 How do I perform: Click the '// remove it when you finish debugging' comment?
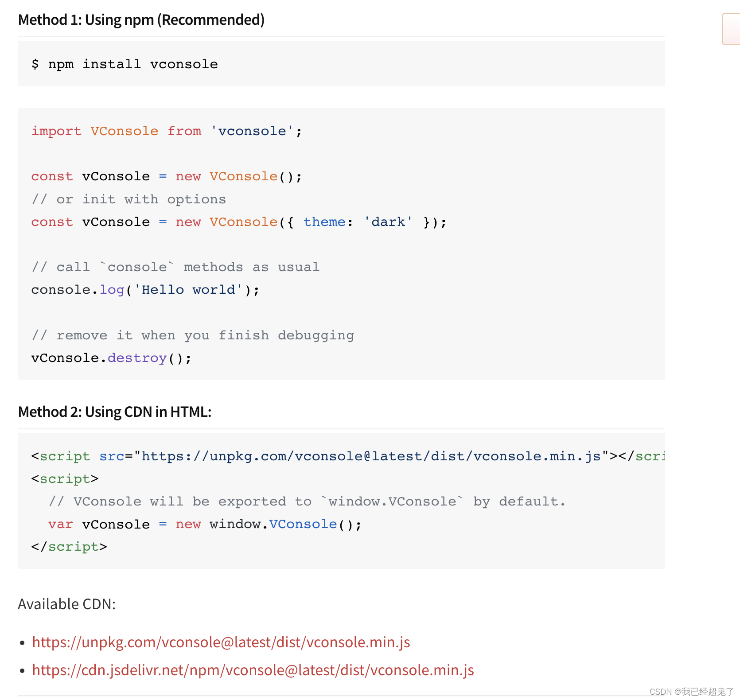193,335
